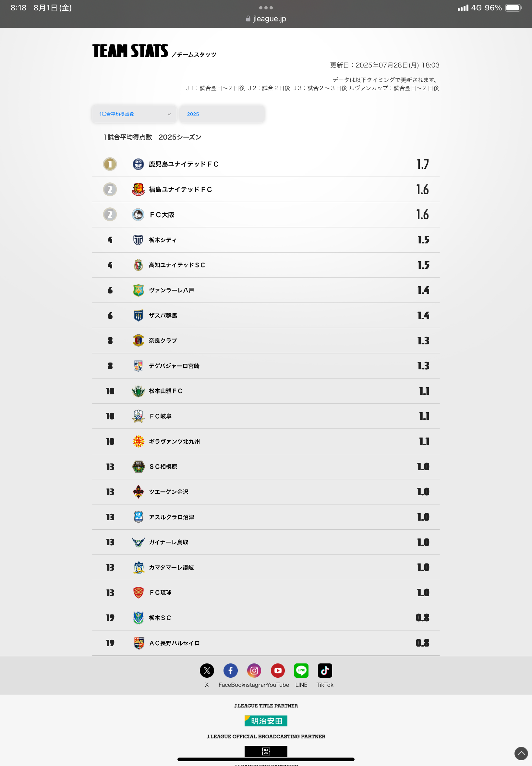Image resolution: width=532 pixels, height=766 pixels.
Task: Expand the 1試合平均得点数 stat dropdown
Action: coord(134,114)
